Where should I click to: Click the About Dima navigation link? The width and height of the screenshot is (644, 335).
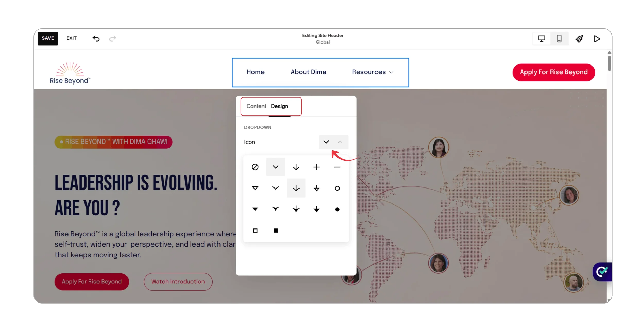point(308,72)
